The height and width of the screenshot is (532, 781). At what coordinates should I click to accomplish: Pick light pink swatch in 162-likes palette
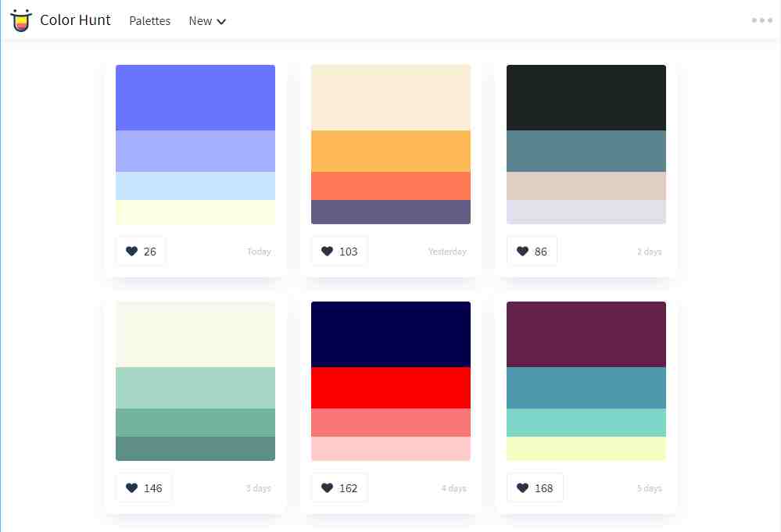[391, 449]
